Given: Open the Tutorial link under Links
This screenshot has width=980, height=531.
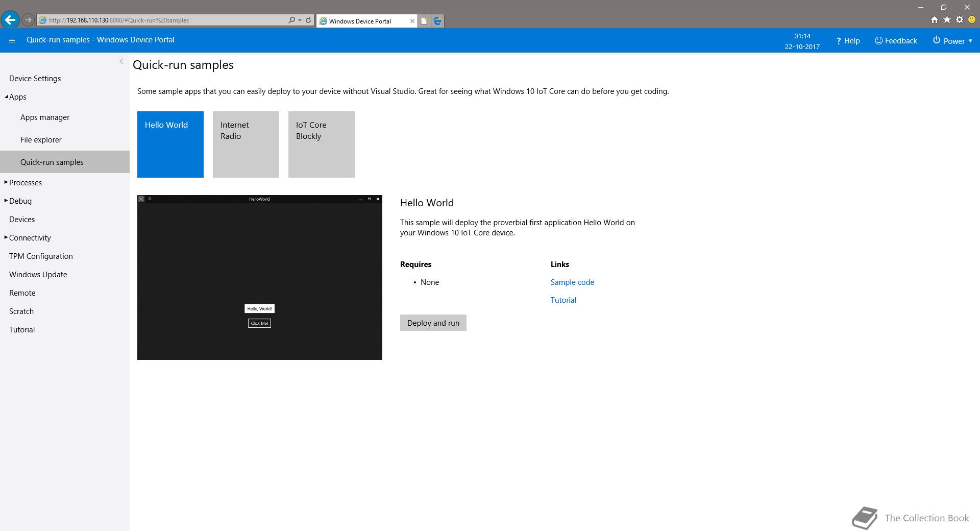Looking at the screenshot, I should click(563, 300).
